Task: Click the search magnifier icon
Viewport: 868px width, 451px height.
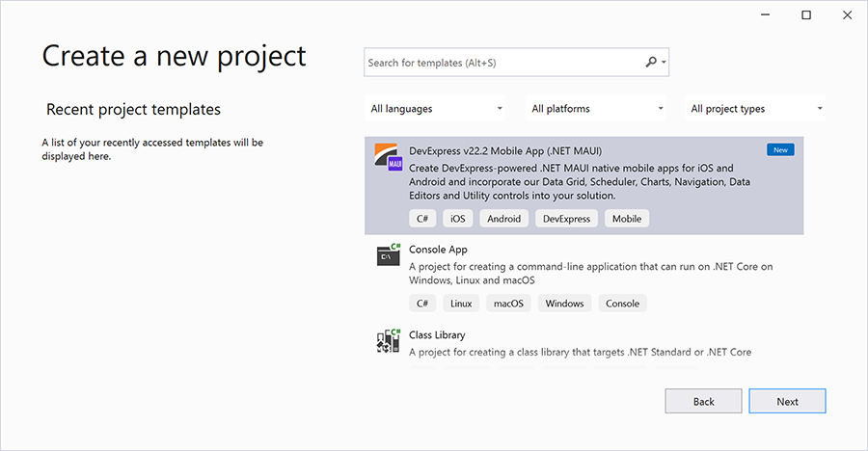Action: (x=651, y=62)
